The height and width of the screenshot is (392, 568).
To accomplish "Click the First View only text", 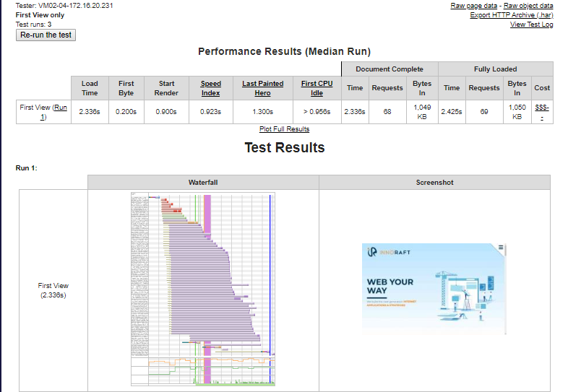I will point(40,15).
